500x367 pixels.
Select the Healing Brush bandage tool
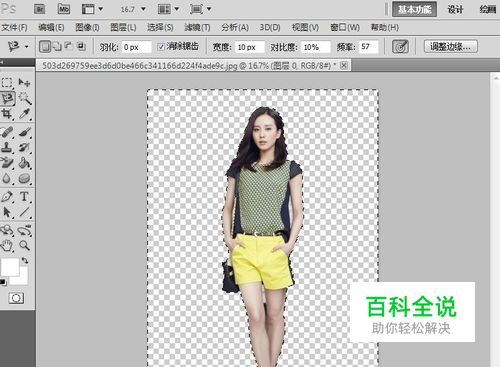(7, 132)
